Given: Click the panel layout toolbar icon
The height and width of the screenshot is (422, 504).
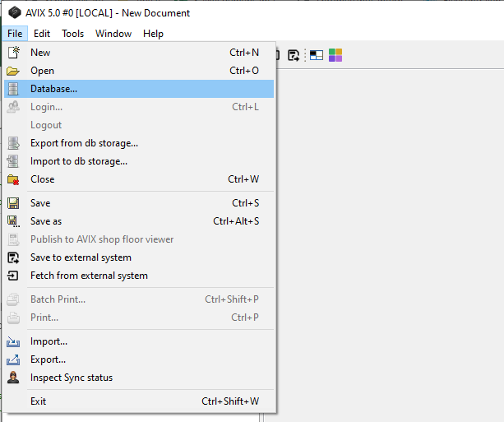Looking at the screenshot, I should tap(316, 55).
